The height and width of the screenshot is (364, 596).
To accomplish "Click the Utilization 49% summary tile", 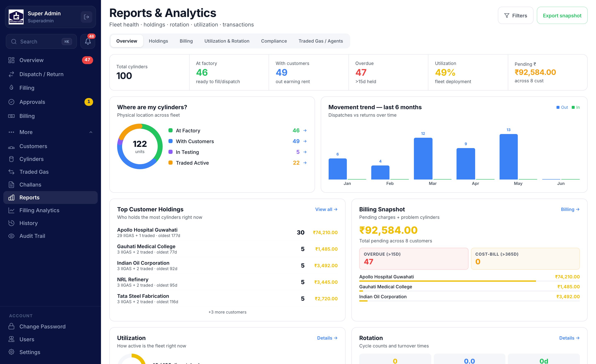I will coord(468,73).
